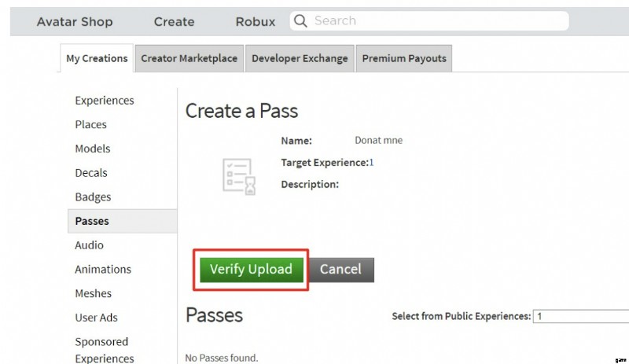629x364 pixels.
Task: Switch to the Creator Marketplace tab
Action: (x=189, y=58)
